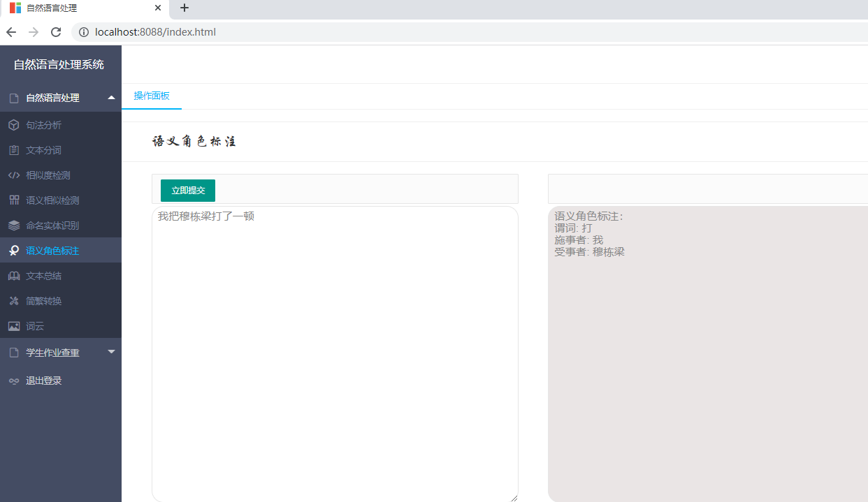The height and width of the screenshot is (502, 868).
Task: Click the grid icon beside 语义相似检测
Action: point(13,200)
